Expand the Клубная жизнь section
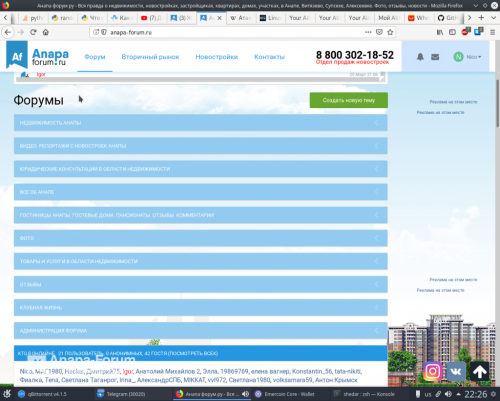The image size is (500, 401). [x=201, y=307]
